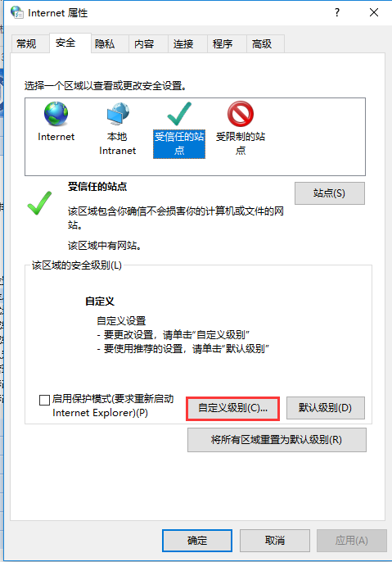Click the 默认级别(D) button
392x562 pixels.
click(x=326, y=408)
